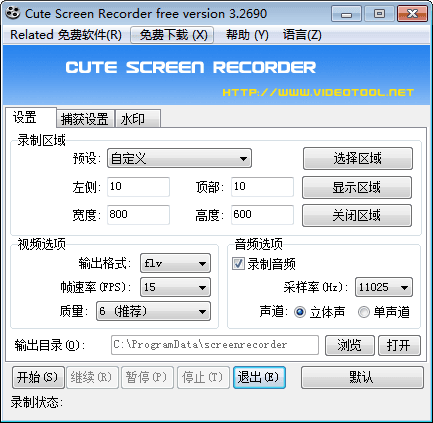Click the 宽度 input field

(x=138, y=214)
